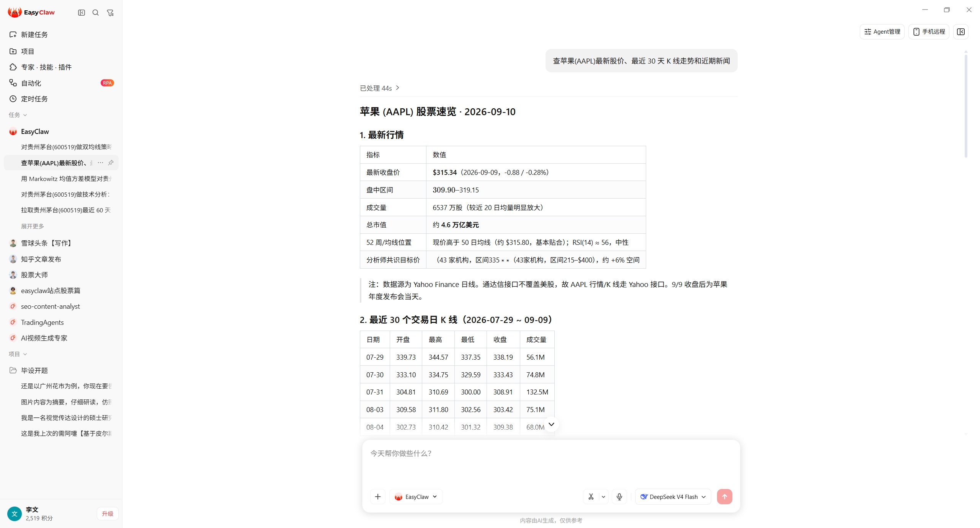Open task 对贵州茅台(600519)做双均线策略
Image resolution: width=980 pixels, height=528 pixels.
(66, 147)
